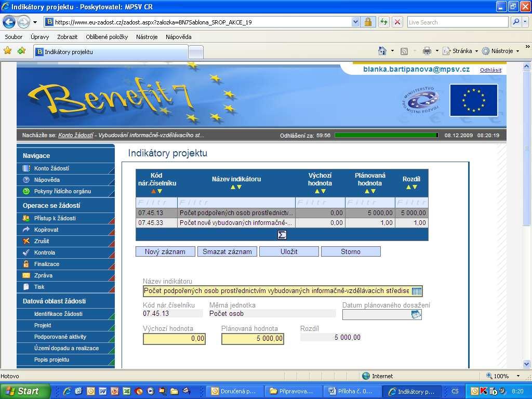The image size is (532, 399).
Task: Click the Smazat záznam button
Action: [228, 252]
